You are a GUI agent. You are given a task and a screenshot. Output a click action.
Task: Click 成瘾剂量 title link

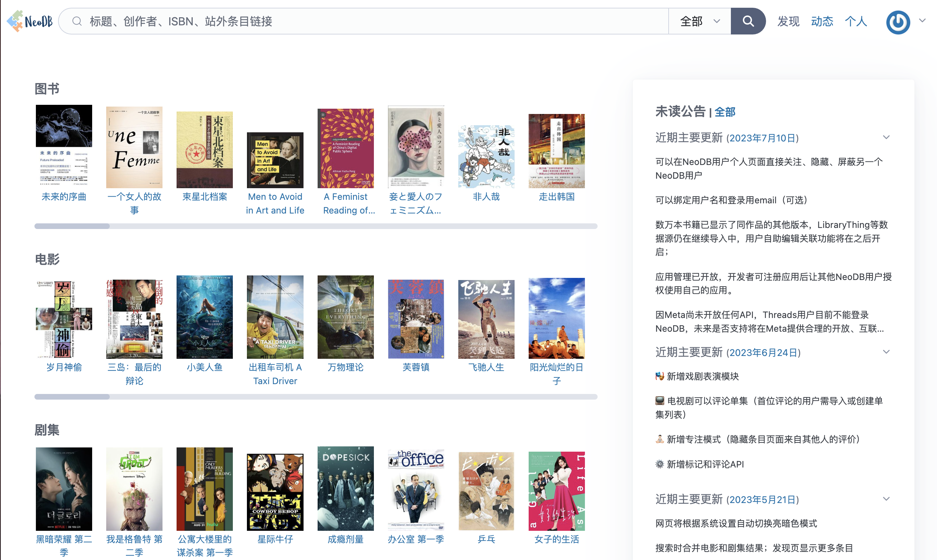[x=345, y=539]
